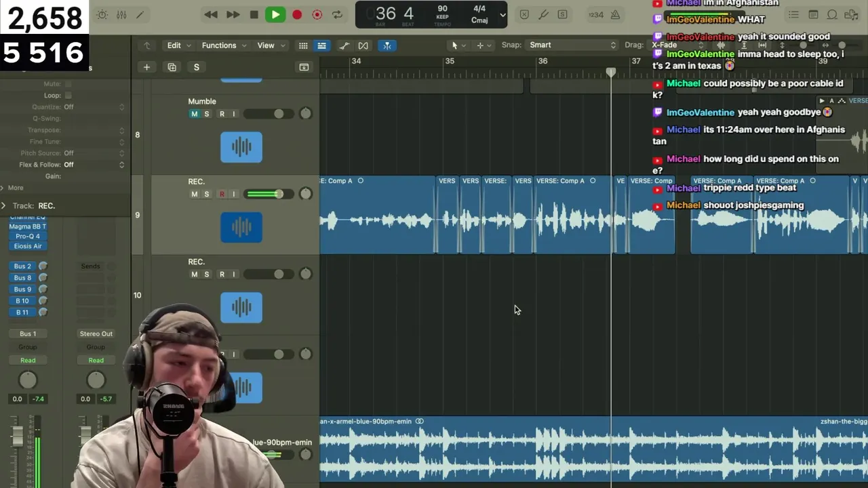Rewind the transport

[x=211, y=15]
